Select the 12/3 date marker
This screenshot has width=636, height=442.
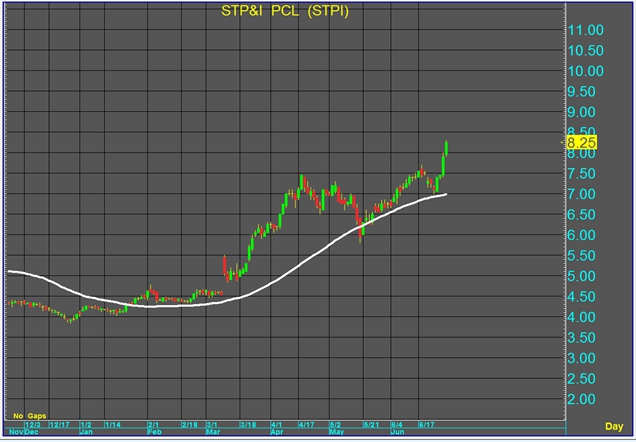click(33, 425)
